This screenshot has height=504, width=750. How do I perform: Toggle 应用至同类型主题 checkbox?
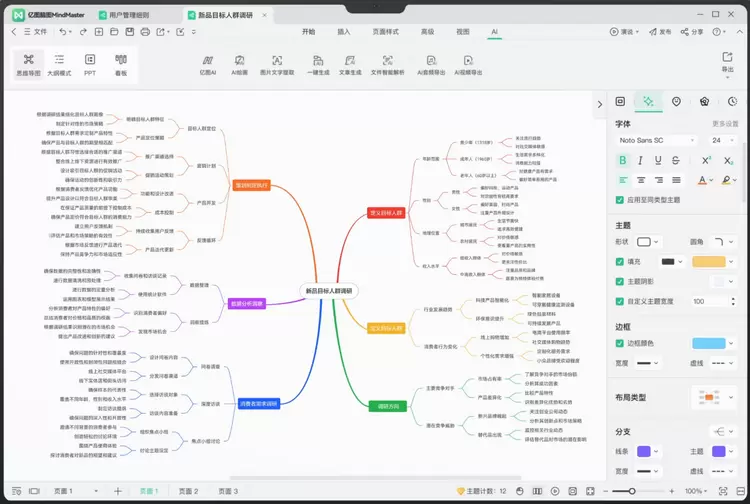click(x=620, y=200)
